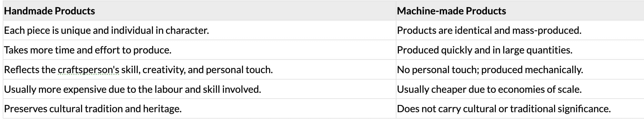Click the Handmade Products header cell
The height and width of the screenshot is (123, 644).
[x=49, y=11]
